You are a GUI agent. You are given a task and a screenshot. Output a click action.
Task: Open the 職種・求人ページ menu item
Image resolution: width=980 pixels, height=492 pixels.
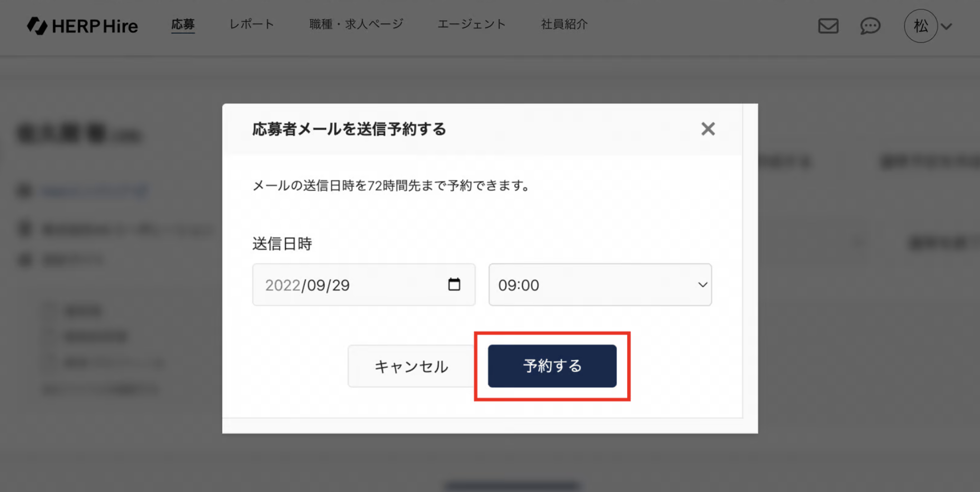tap(356, 24)
